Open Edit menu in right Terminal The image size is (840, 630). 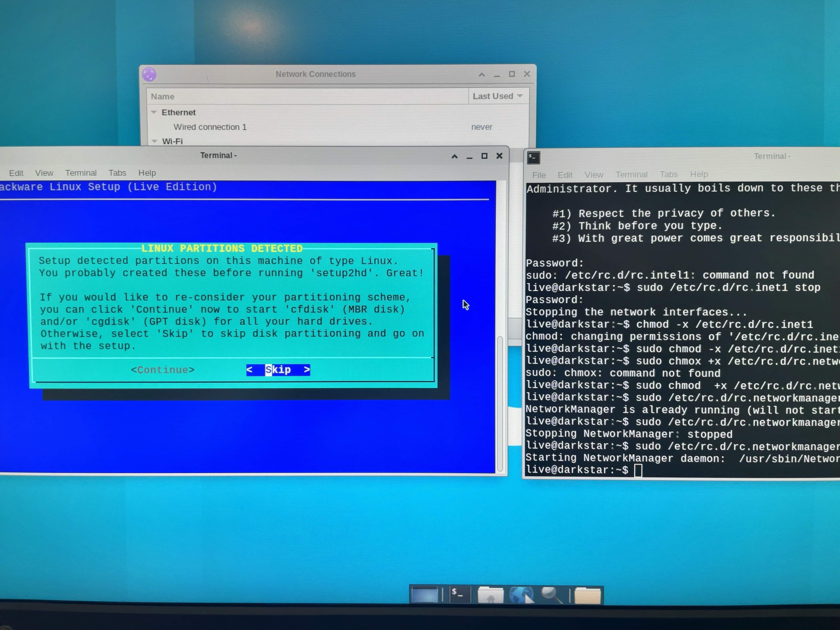pos(565,175)
